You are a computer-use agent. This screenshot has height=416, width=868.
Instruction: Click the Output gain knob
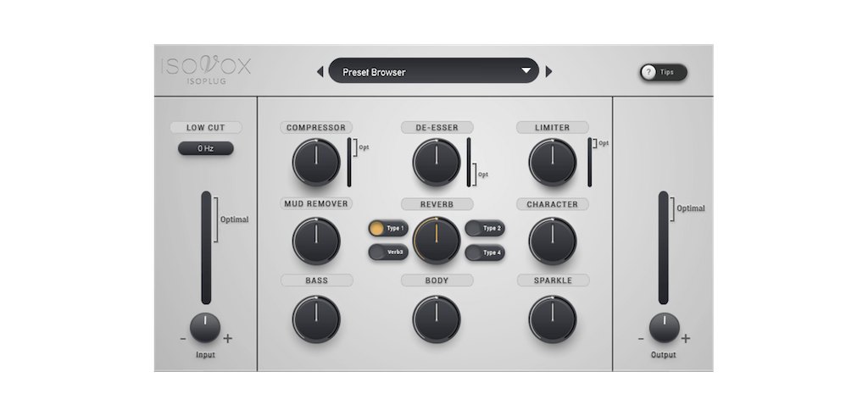click(664, 327)
